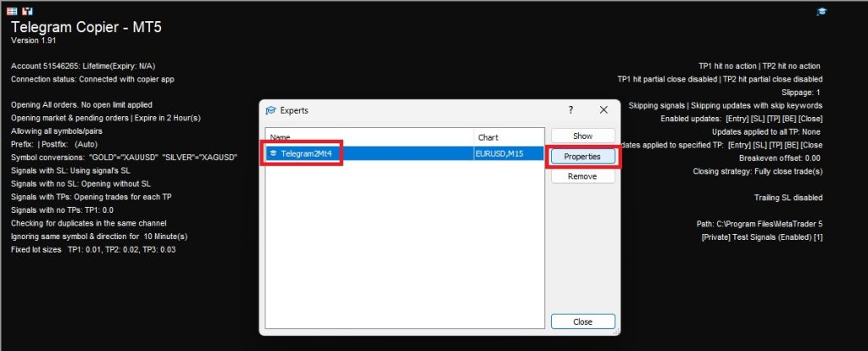The width and height of the screenshot is (868, 351).
Task: Remove the selected expert from chart
Action: (581, 176)
